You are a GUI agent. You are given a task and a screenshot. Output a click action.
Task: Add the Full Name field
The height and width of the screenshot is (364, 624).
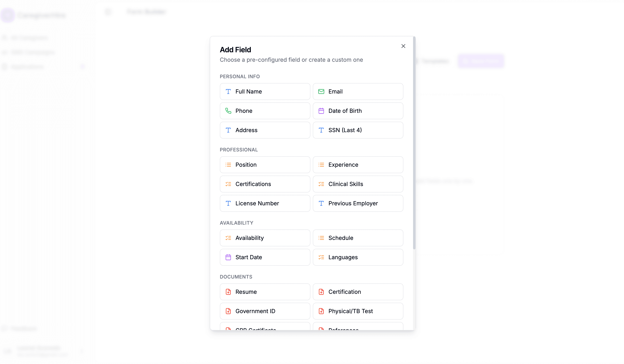click(x=265, y=91)
